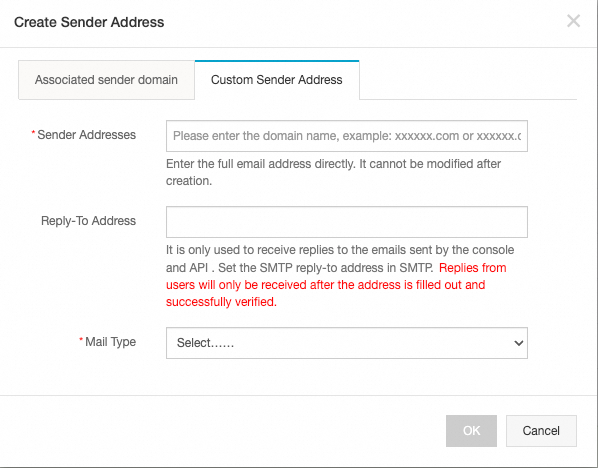598x468 pixels.
Task: Close the Create Sender Address dialog
Action: tap(573, 21)
